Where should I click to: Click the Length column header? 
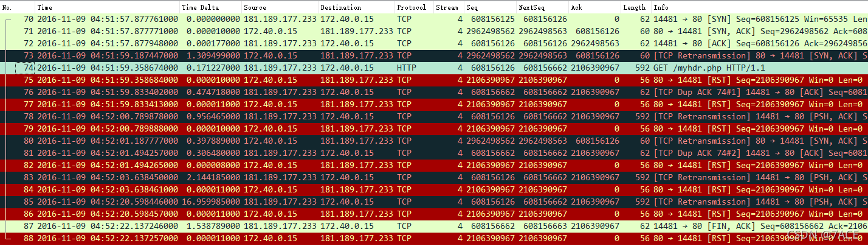pyautogui.click(x=636, y=7)
